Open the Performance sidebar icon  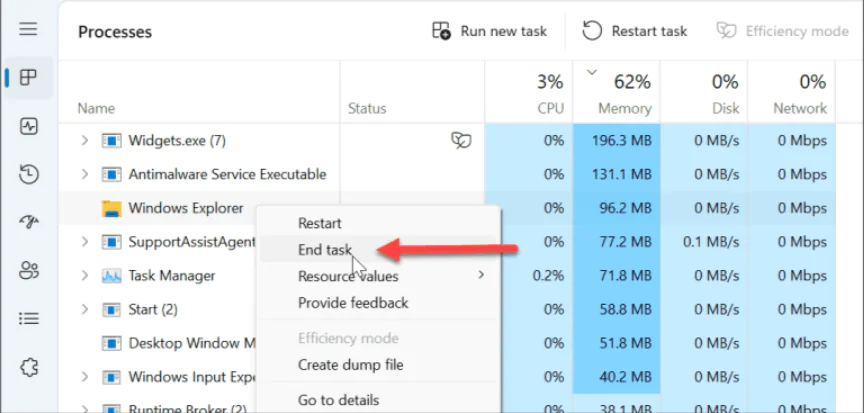(28, 127)
